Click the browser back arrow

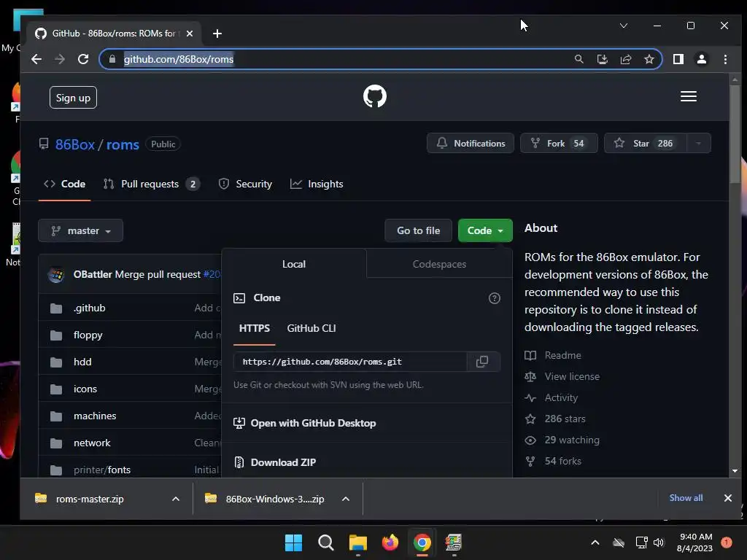[x=36, y=59]
